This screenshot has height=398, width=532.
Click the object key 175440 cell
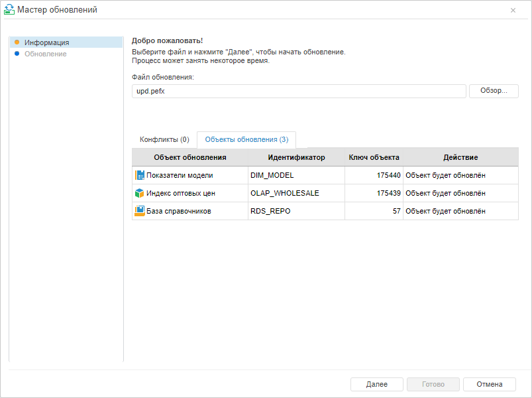click(x=374, y=175)
